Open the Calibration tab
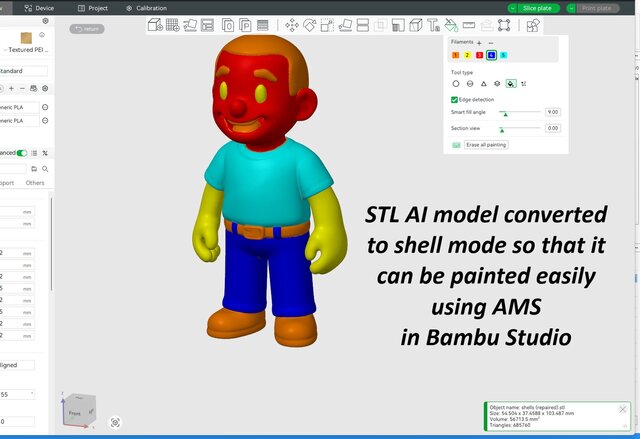640x439 pixels. tap(146, 8)
